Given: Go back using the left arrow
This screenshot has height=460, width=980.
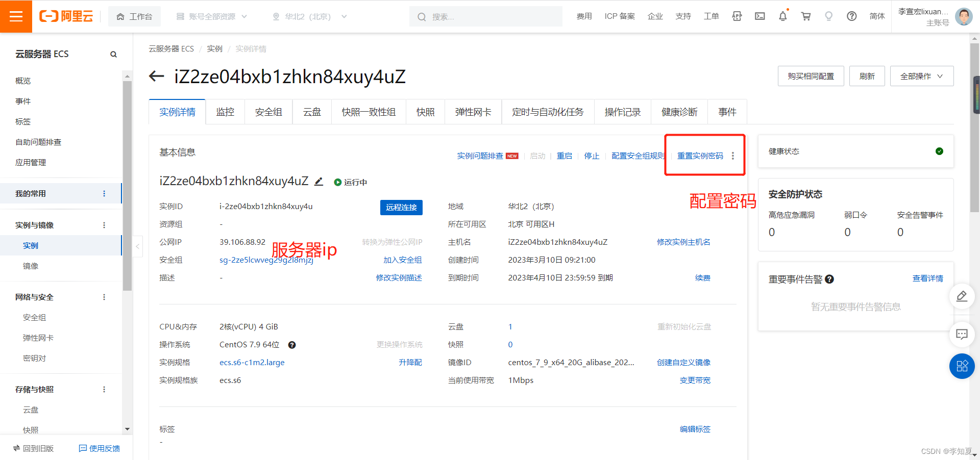Looking at the screenshot, I should (156, 76).
